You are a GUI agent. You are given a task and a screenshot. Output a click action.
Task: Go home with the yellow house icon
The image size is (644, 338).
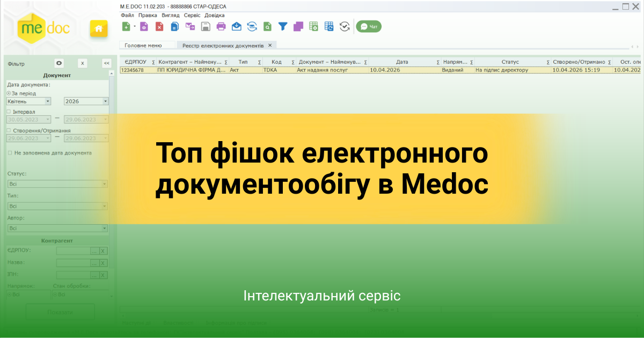click(x=98, y=28)
